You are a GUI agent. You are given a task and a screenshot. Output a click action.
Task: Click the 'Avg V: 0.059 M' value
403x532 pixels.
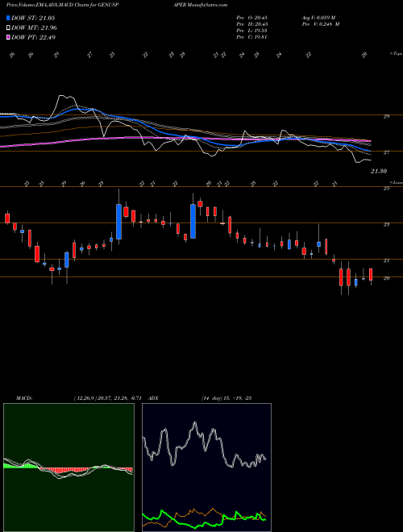point(318,18)
